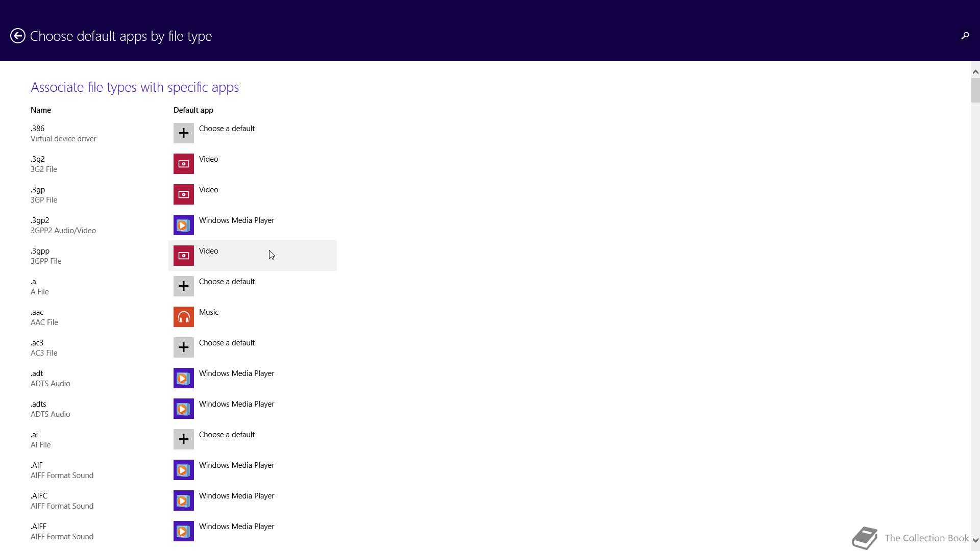Click Windows Media Player icon for .adt

[x=184, y=378]
